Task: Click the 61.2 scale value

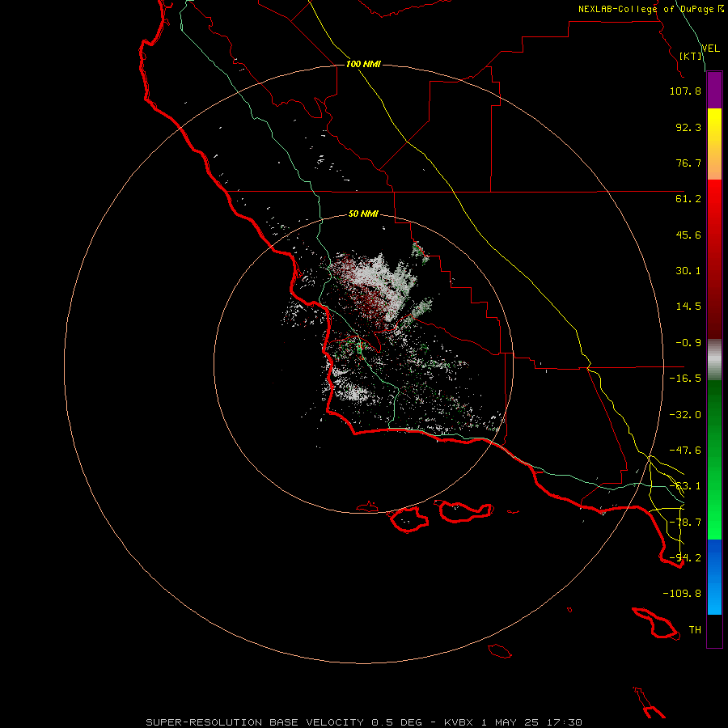Action: 688,199
